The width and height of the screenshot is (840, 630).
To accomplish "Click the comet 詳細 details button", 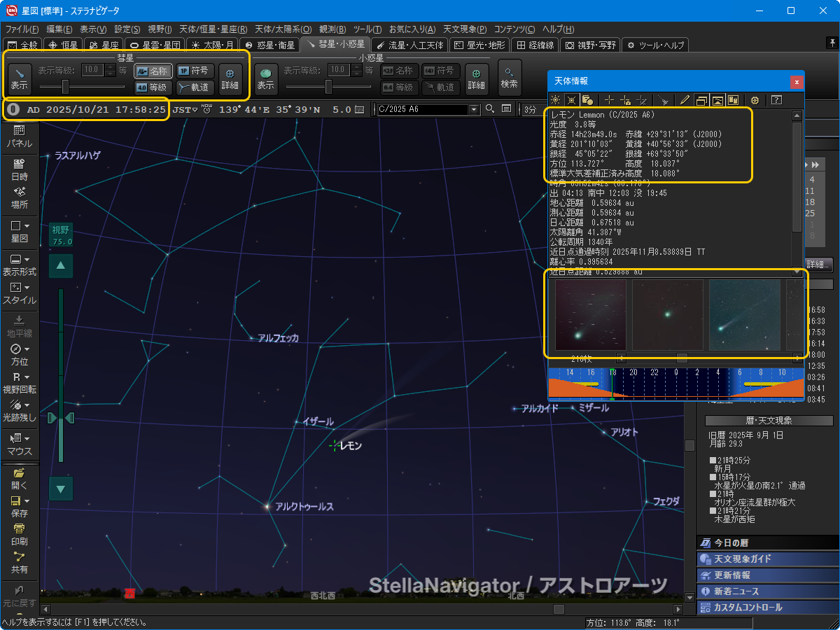I will click(230, 77).
